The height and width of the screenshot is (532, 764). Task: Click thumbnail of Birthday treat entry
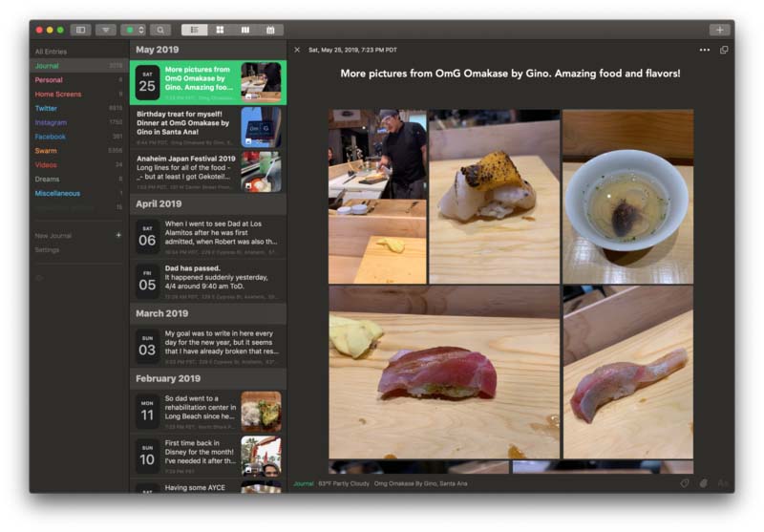pos(261,127)
